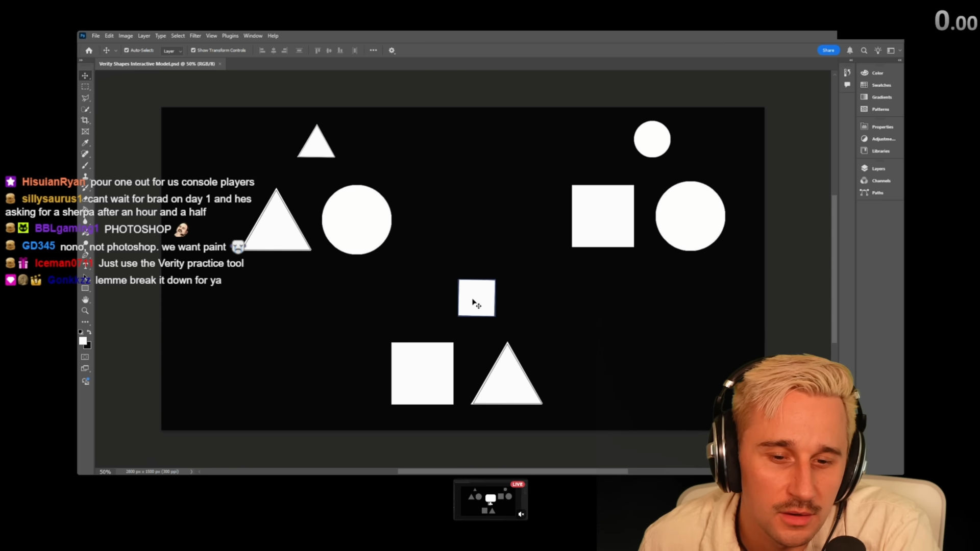The width and height of the screenshot is (980, 551).
Task: Click the white foreground color swatch
Action: [x=83, y=341]
